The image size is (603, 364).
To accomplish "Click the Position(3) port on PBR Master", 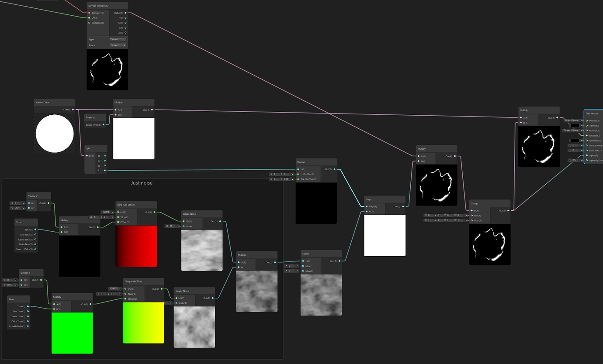I will point(587,120).
